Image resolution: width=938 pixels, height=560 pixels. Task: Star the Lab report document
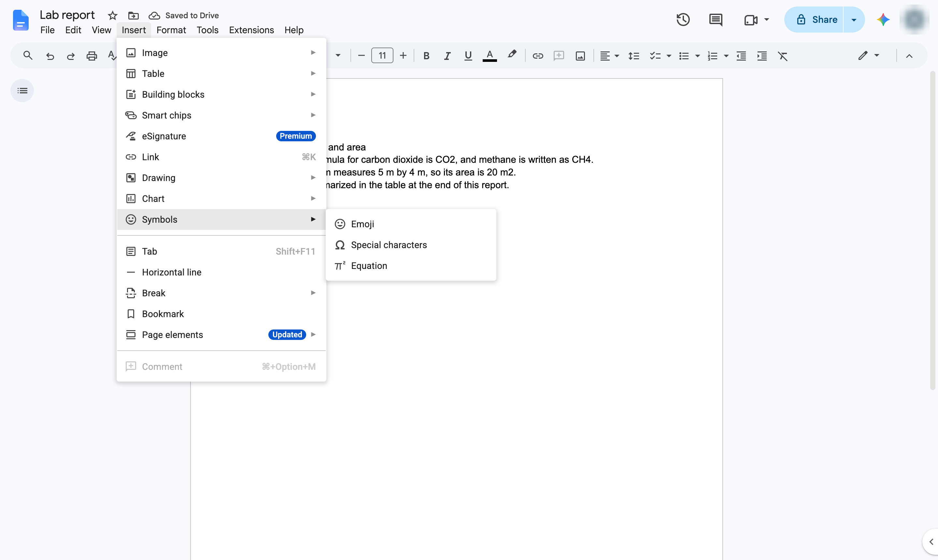(112, 16)
